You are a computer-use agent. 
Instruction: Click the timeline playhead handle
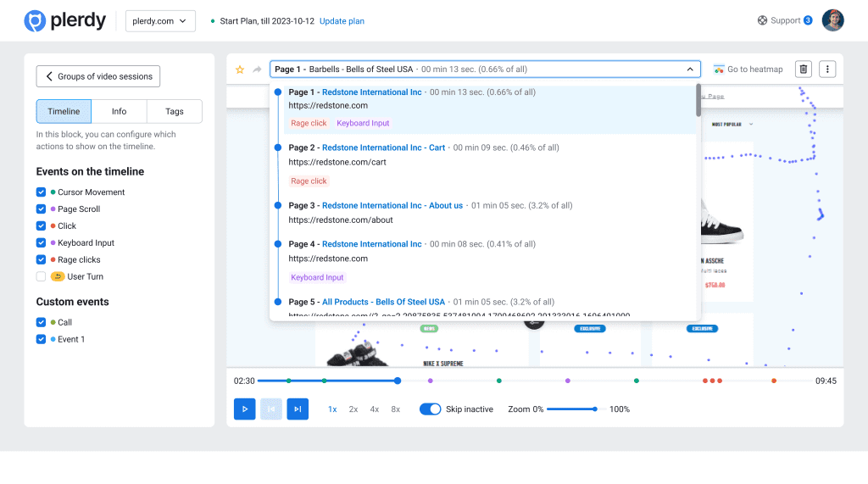click(398, 381)
